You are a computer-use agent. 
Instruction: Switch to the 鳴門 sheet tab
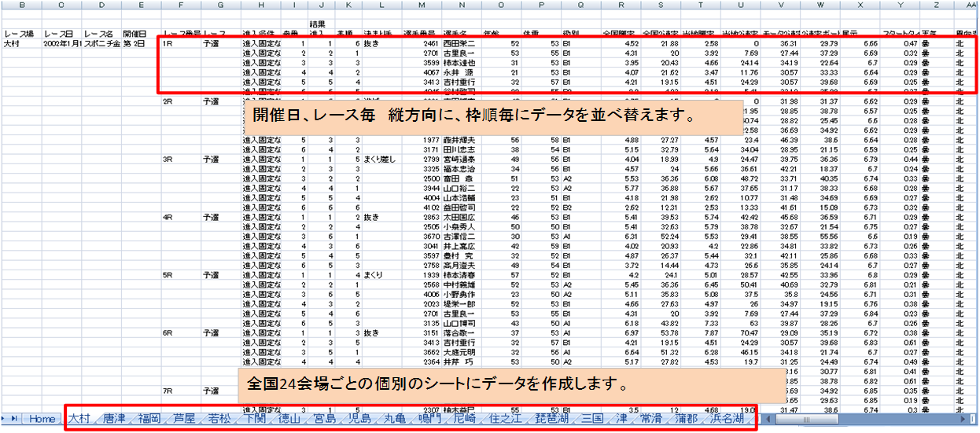(429, 419)
